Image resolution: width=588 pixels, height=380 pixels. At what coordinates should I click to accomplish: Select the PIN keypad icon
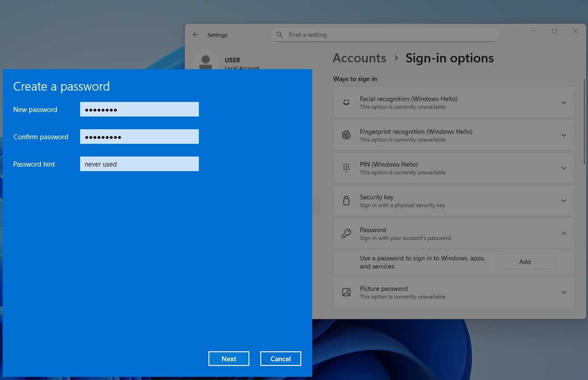pos(346,167)
